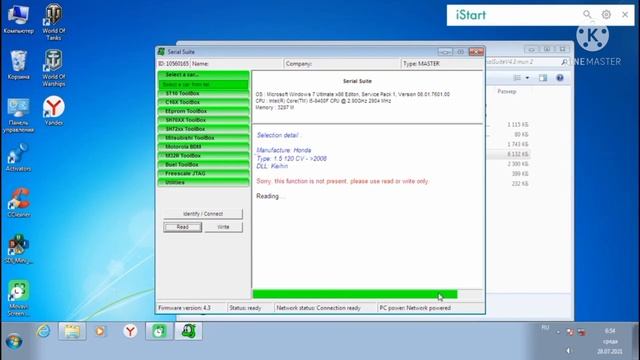Open iStart settings gear icon
Screen dimensions: 640x360
point(606,15)
